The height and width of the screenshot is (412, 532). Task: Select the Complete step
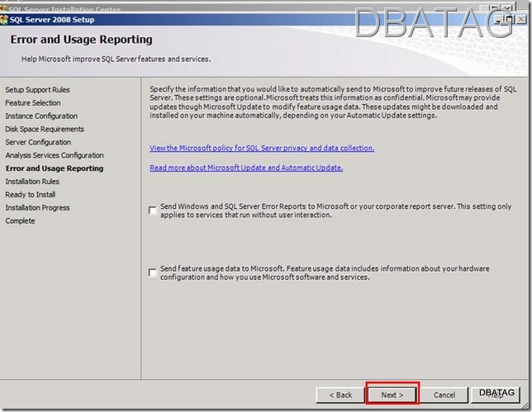[x=20, y=220]
